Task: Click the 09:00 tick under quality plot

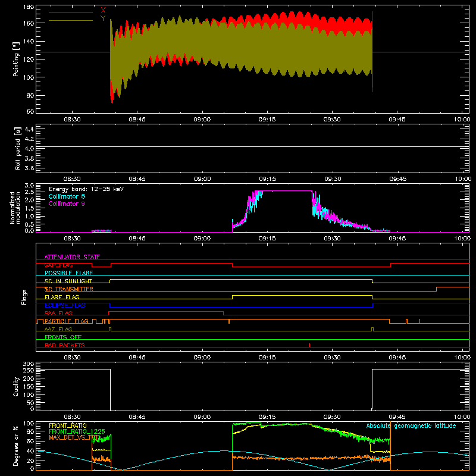Action: coord(202,417)
